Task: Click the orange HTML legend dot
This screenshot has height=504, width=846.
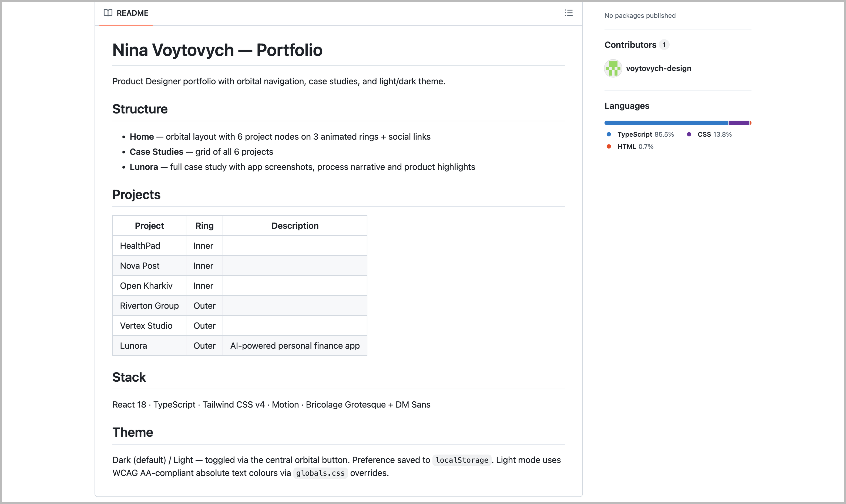Action: [609, 147]
